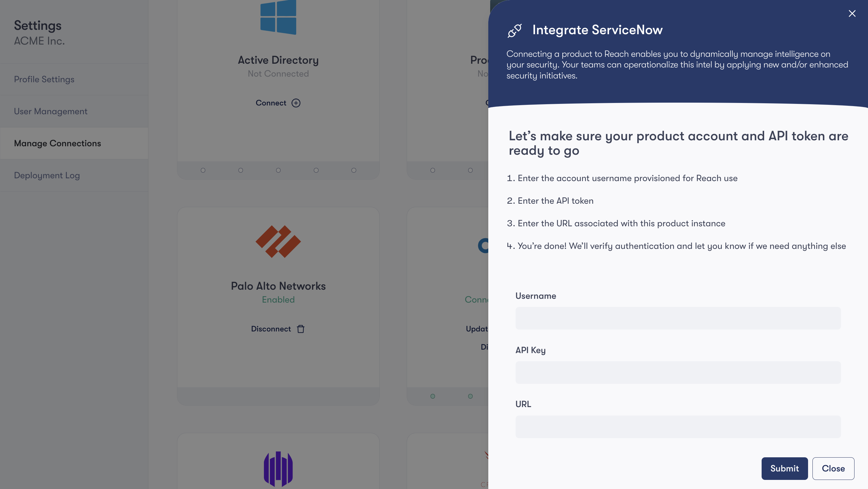Click trash icon beside Disconnect

[x=301, y=329]
